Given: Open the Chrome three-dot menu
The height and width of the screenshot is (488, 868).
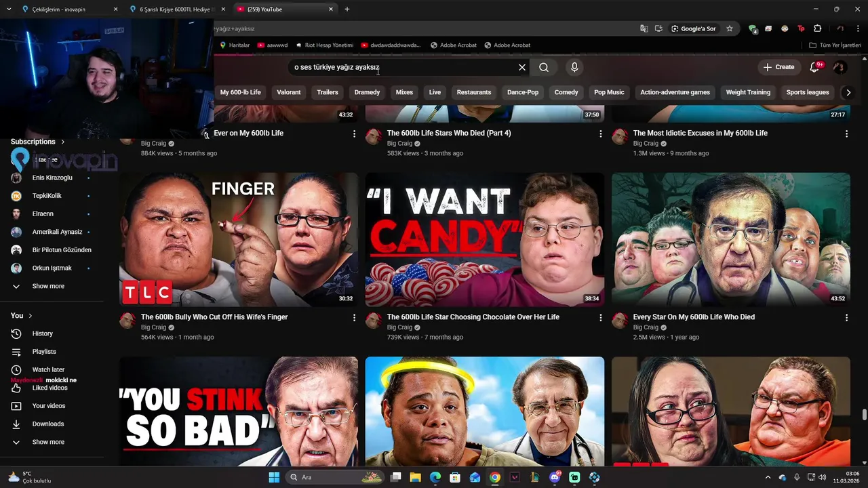Looking at the screenshot, I should 858,28.
